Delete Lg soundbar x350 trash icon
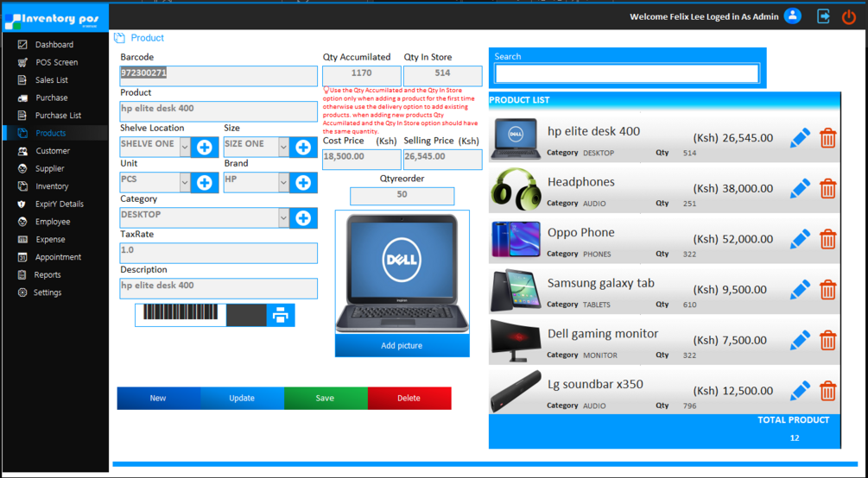This screenshot has width=868, height=478. pyautogui.click(x=827, y=391)
